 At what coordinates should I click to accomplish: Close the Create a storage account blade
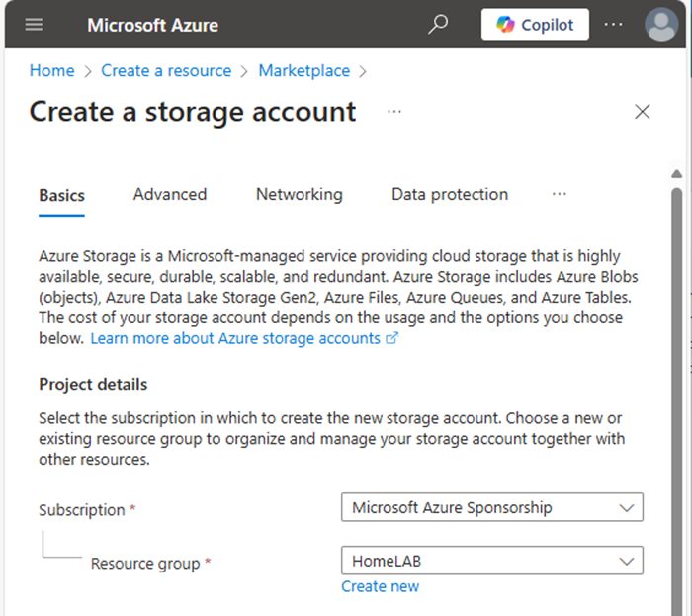(x=643, y=111)
